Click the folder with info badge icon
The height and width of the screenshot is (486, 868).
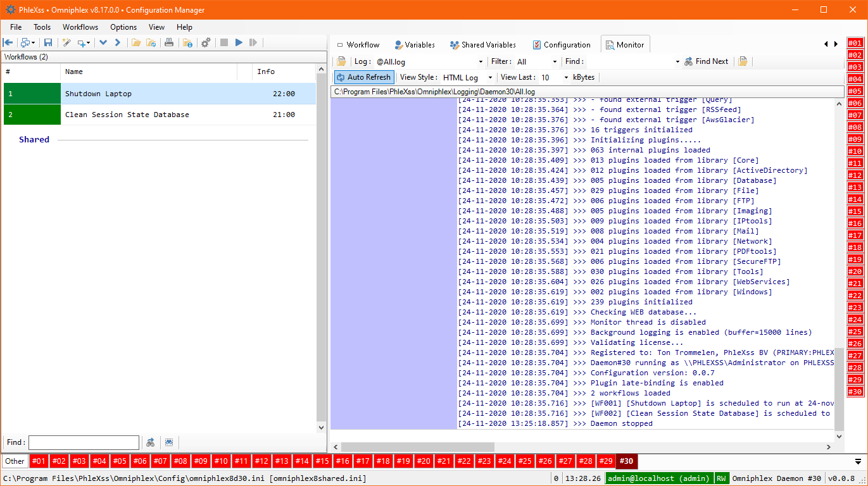(x=187, y=42)
